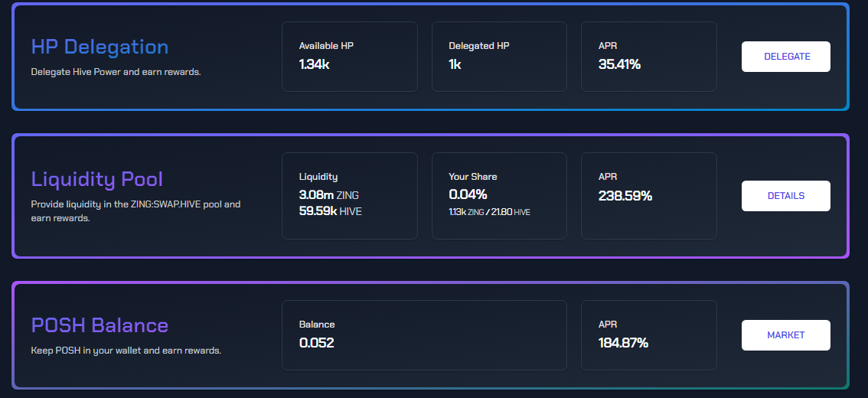Click the 'Your Share' label
The height and width of the screenshot is (398, 868).
pyautogui.click(x=473, y=177)
